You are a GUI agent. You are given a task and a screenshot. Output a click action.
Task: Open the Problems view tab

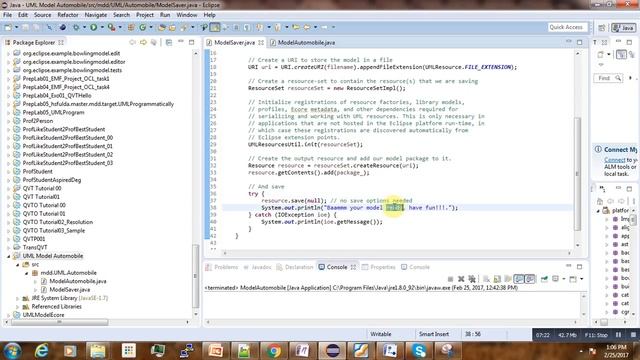point(222,267)
